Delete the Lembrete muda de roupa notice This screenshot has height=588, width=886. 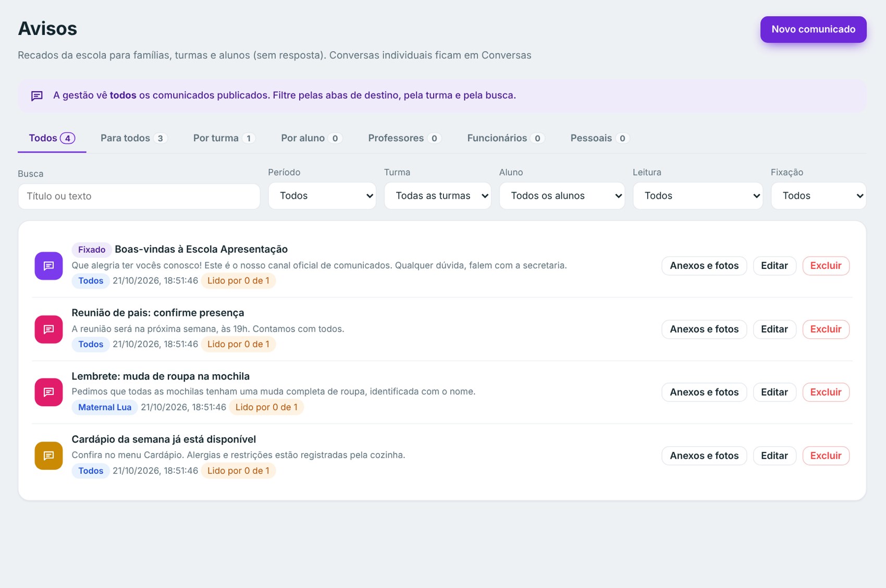coord(826,393)
